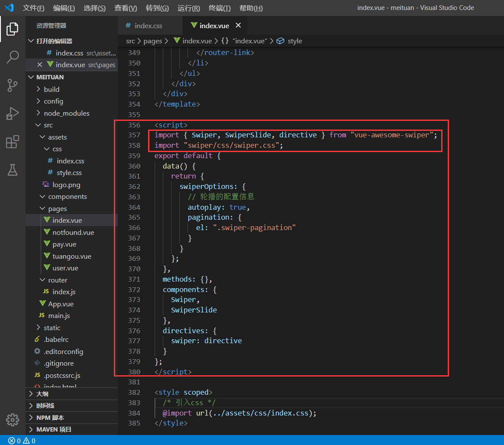The image size is (504, 445).
Task: Open the Explorer view in activity bar
Action: 12,29
